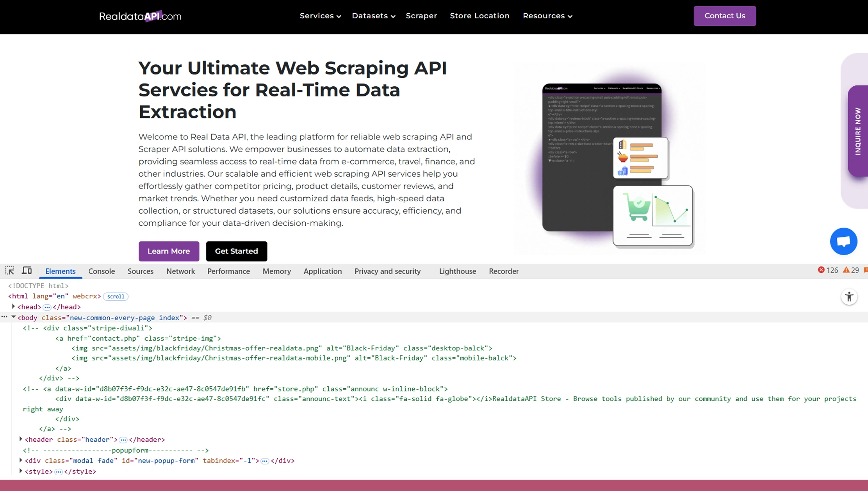Switch to the Console tab
This screenshot has width=868, height=491.
click(102, 271)
